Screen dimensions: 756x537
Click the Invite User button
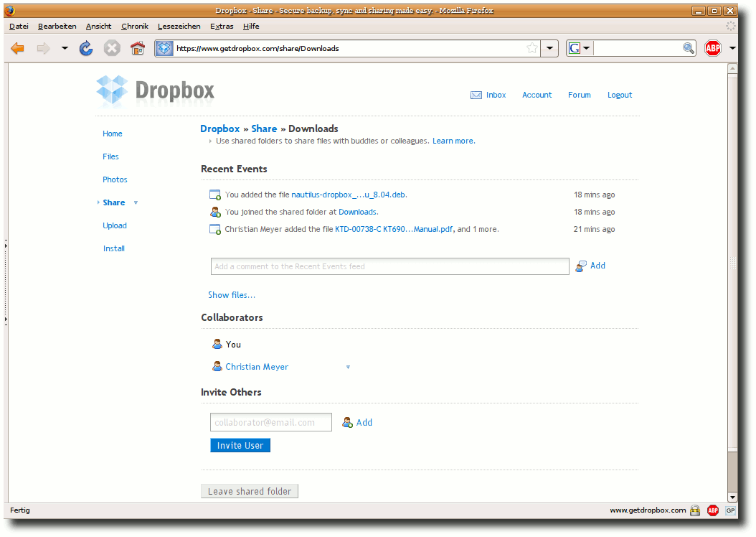240,445
